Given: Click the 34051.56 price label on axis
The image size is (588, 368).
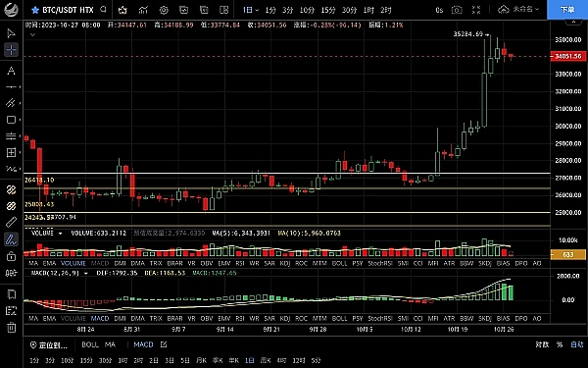Looking at the screenshot, I should (567, 56).
